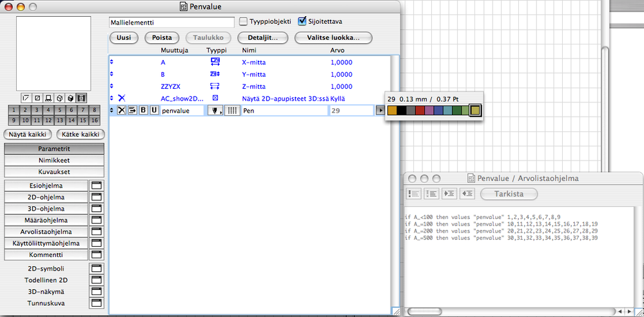Screen dimensions: 644x317
Task: Open Käyttöliittymäohjelma in separate window icon
Action: (x=97, y=243)
